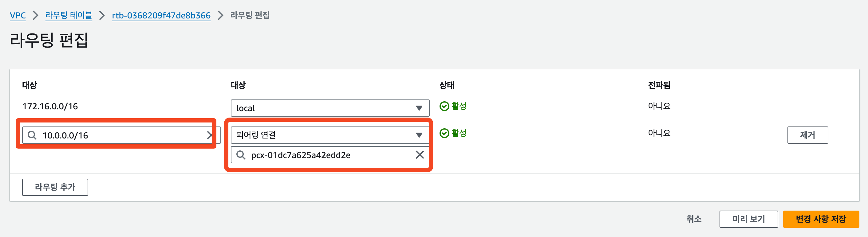The height and width of the screenshot is (237, 868).
Task: Go to the VPC breadcrumb link
Action: [x=18, y=15]
